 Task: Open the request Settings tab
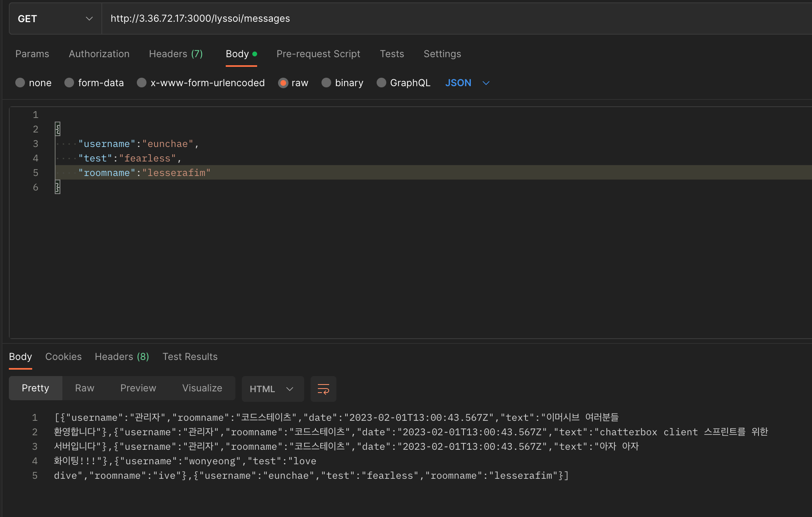click(x=442, y=54)
